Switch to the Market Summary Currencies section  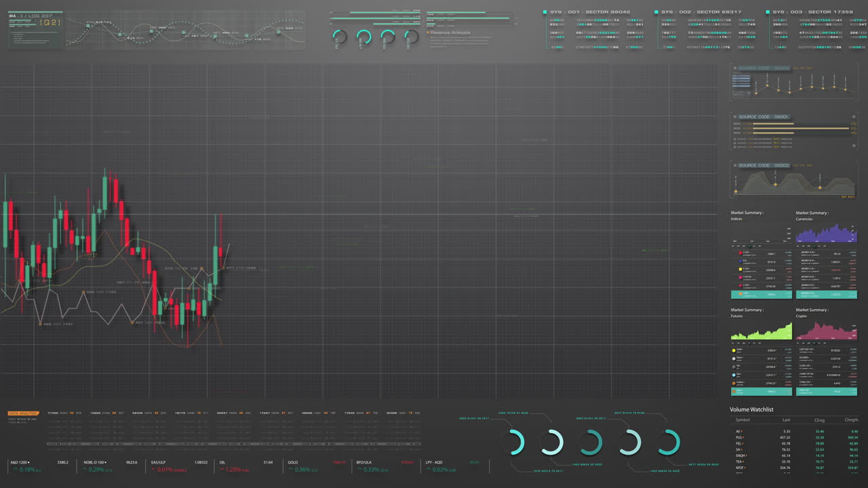pyautogui.click(x=813, y=216)
